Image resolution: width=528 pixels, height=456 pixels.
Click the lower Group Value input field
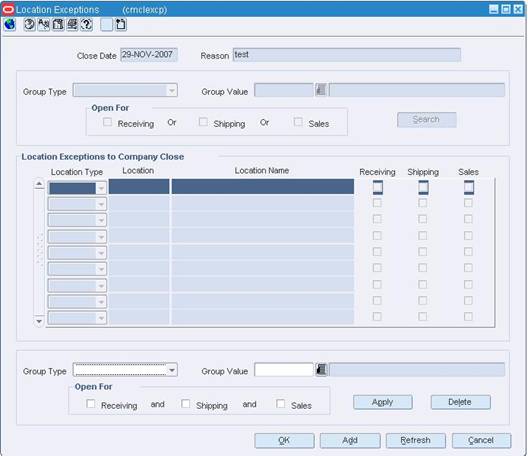coord(284,370)
